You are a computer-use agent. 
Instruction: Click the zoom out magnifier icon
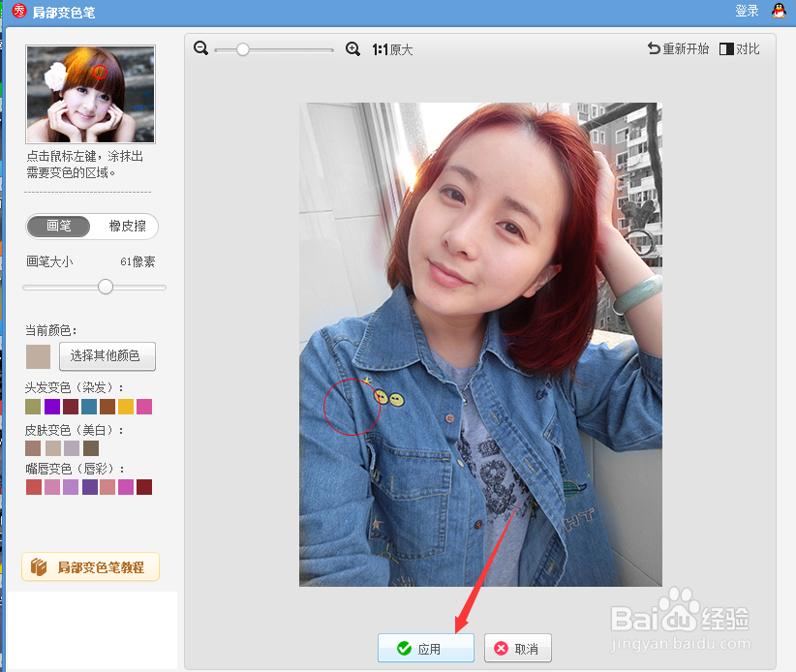pos(200,47)
